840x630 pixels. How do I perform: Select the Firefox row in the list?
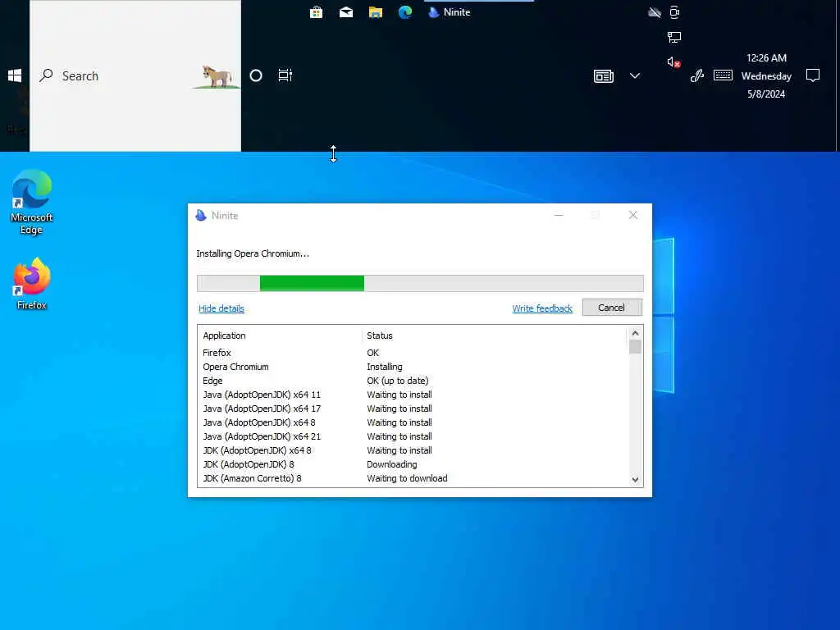pos(412,353)
